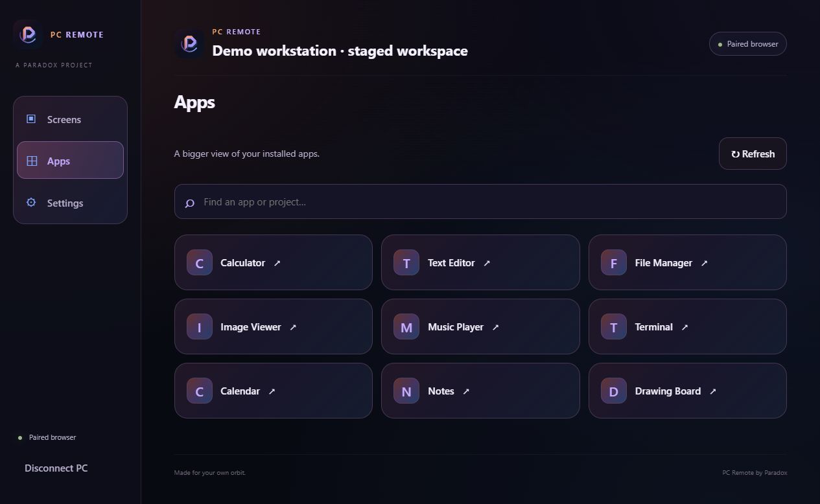Click the Settings gear icon
This screenshot has height=504, width=820.
pyautogui.click(x=31, y=203)
